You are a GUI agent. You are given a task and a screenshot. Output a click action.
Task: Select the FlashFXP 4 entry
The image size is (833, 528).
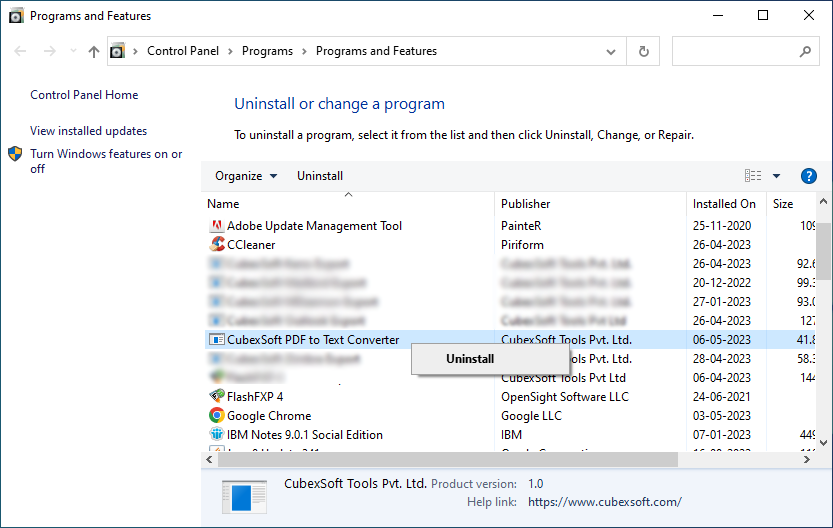click(x=510, y=397)
